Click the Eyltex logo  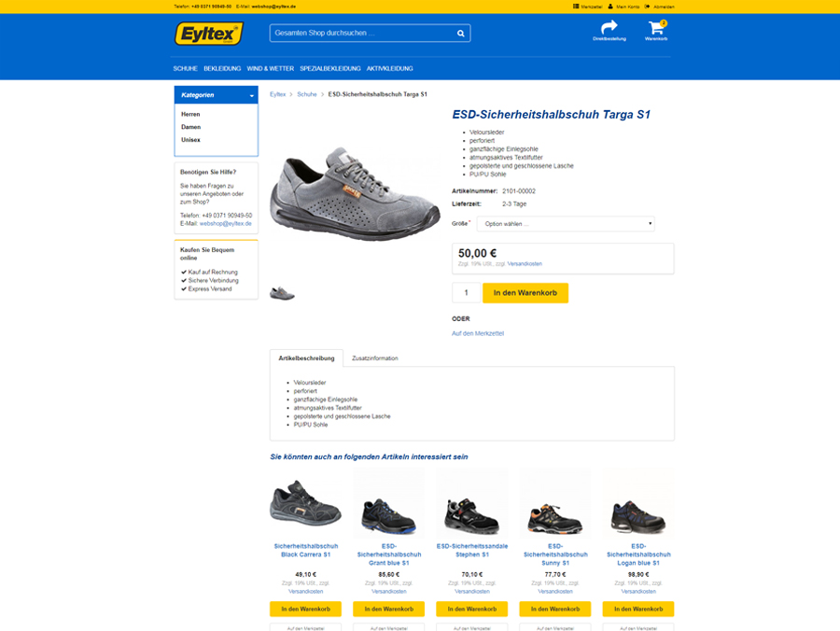coord(209,34)
